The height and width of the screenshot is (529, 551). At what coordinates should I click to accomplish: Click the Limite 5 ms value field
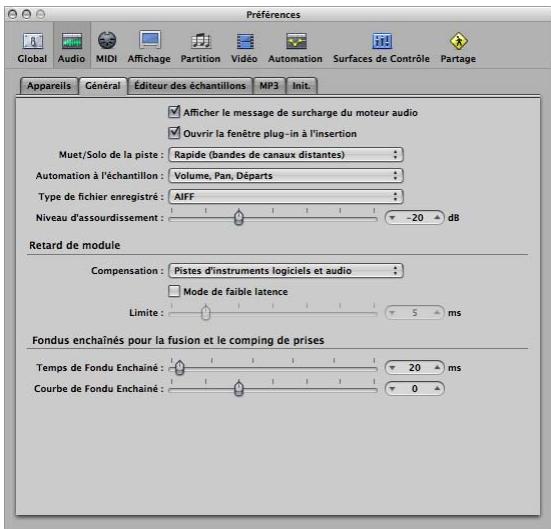point(415,312)
